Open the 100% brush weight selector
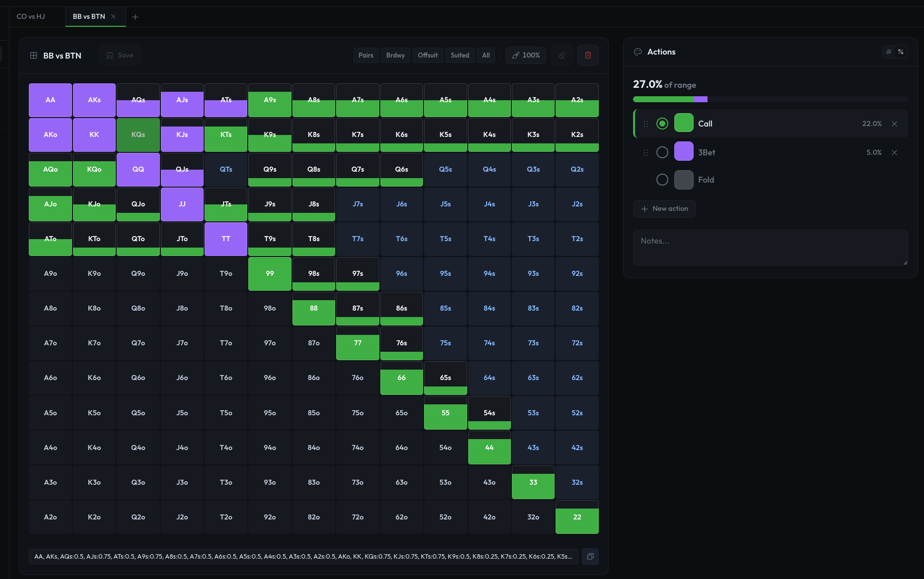Image resolution: width=924 pixels, height=579 pixels. click(x=526, y=56)
